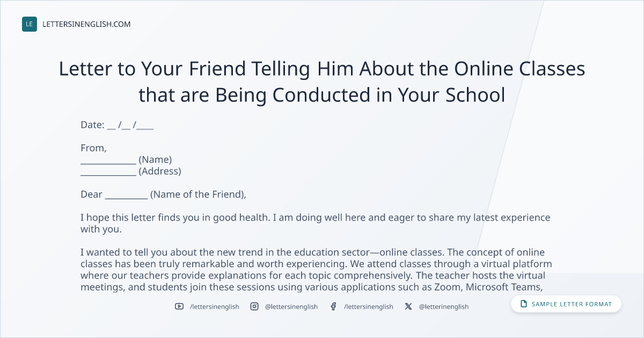Screen dimensions: 644x338
Task: Click the paragraph starting 'I hope this letter'
Action: (x=316, y=223)
